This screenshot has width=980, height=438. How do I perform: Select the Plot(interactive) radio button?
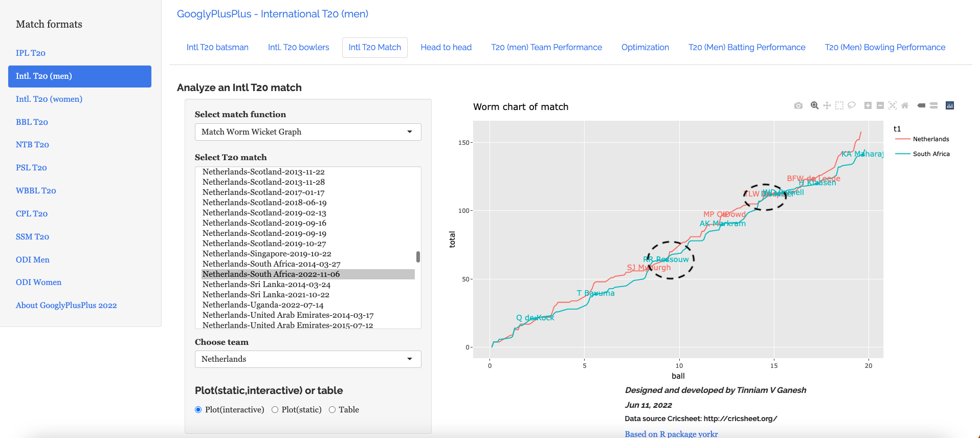198,410
